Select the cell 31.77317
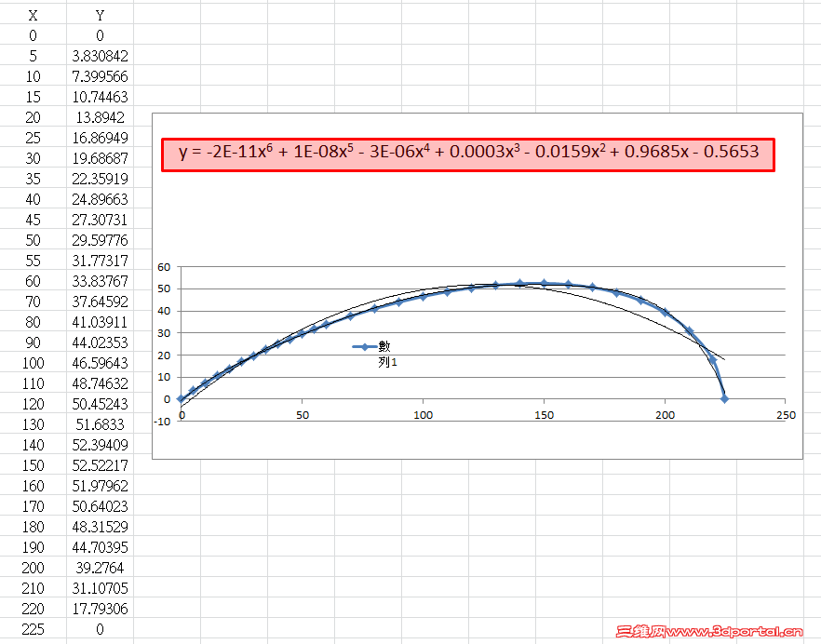This screenshot has width=821, height=644. pos(100,261)
